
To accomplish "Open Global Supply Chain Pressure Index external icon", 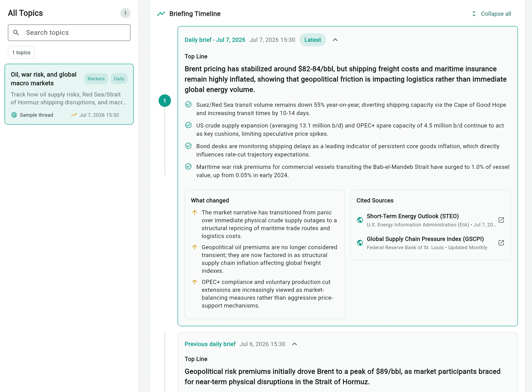I will tap(501, 243).
